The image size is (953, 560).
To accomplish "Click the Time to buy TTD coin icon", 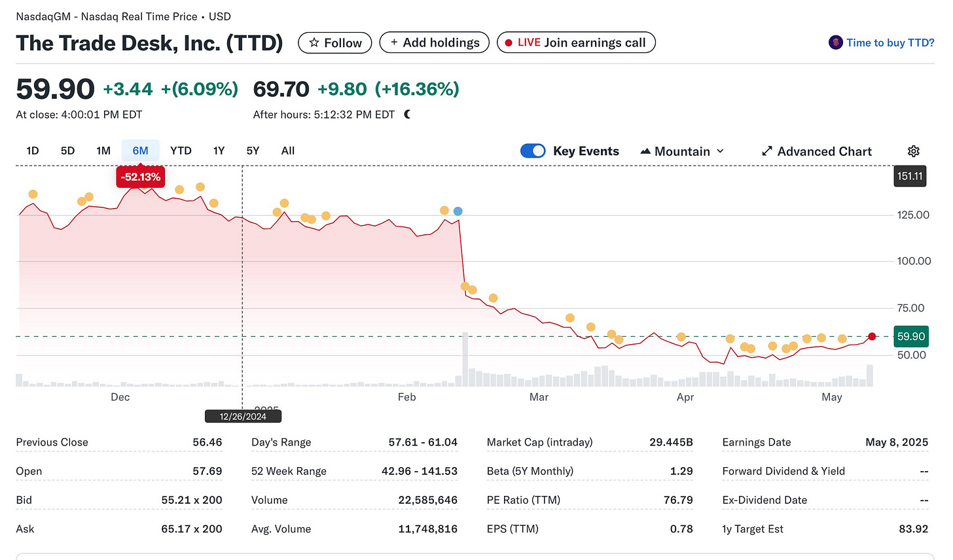I will (835, 43).
